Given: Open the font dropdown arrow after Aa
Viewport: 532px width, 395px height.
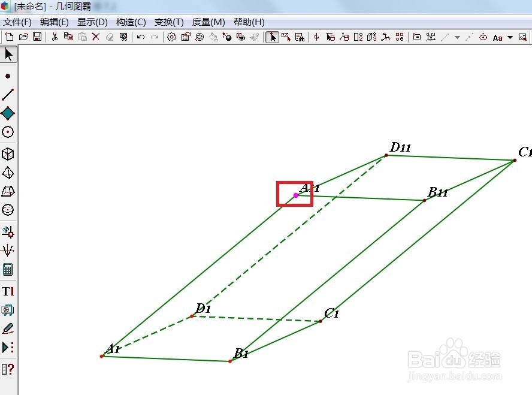Looking at the screenshot, I should coord(510,37).
